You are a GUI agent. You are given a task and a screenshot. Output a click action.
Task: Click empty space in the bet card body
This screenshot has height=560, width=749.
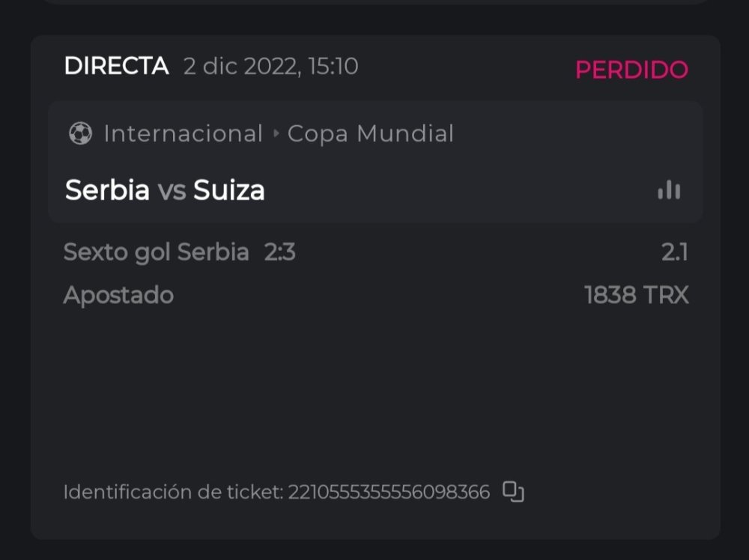pos(374,389)
